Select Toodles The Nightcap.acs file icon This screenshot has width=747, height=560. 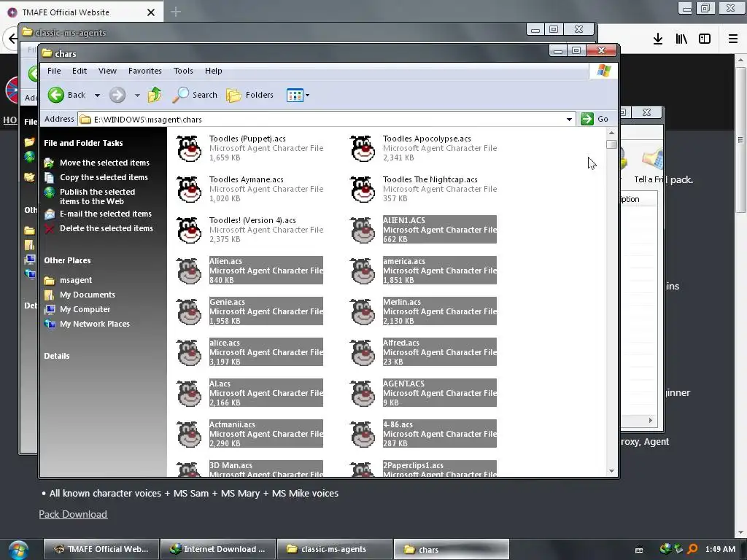pos(363,189)
